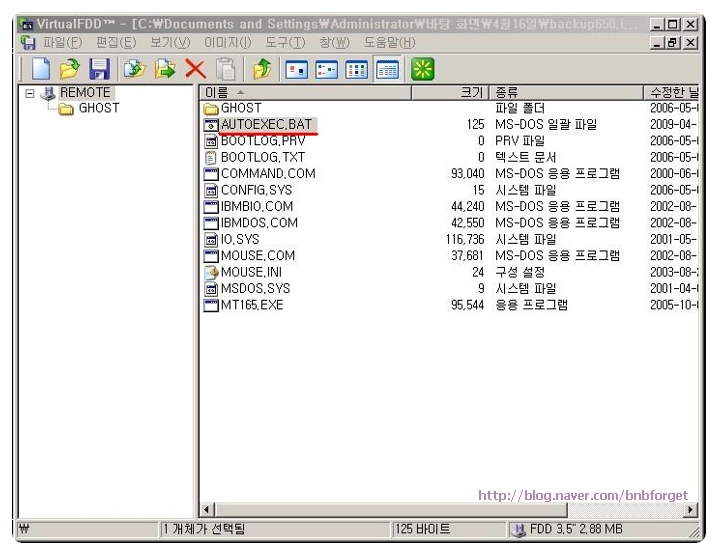The image size is (718, 555).
Task: Open the 도움말(H) menu
Action: [x=390, y=43]
